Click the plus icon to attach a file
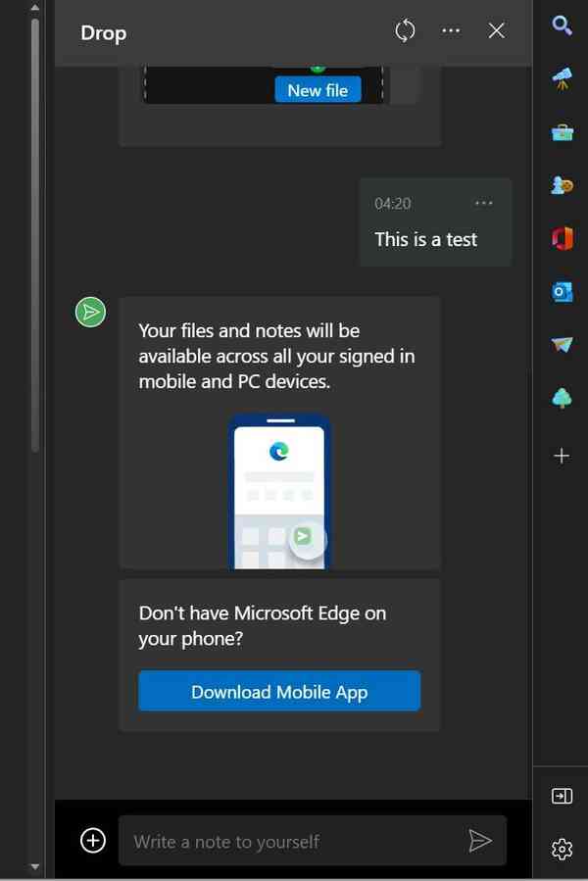 tap(93, 840)
